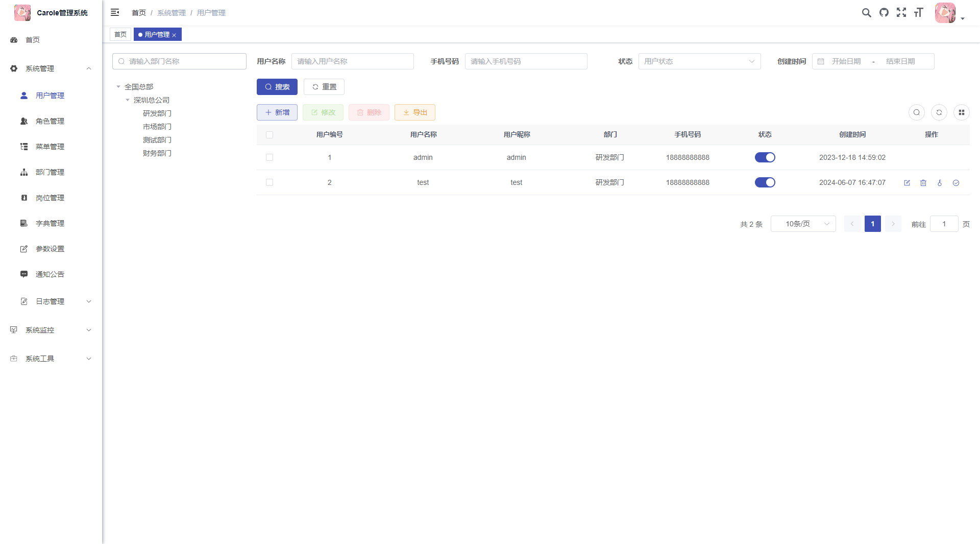Open the dropdown caret next to avatar
The height and width of the screenshot is (544, 980).
[963, 18]
